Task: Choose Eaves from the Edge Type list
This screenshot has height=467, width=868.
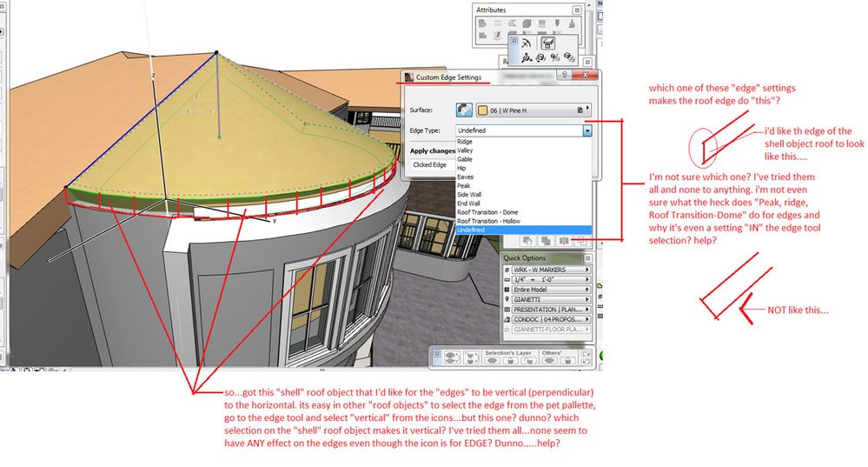Action: click(523, 177)
